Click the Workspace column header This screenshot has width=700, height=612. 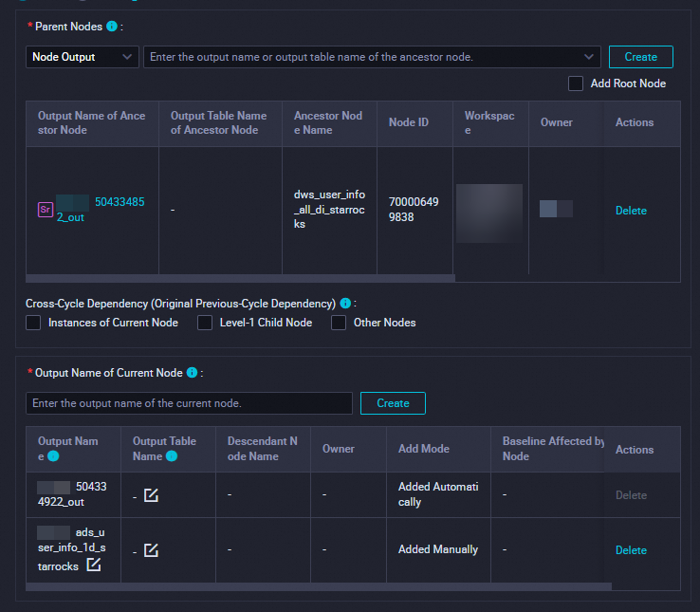click(489, 122)
